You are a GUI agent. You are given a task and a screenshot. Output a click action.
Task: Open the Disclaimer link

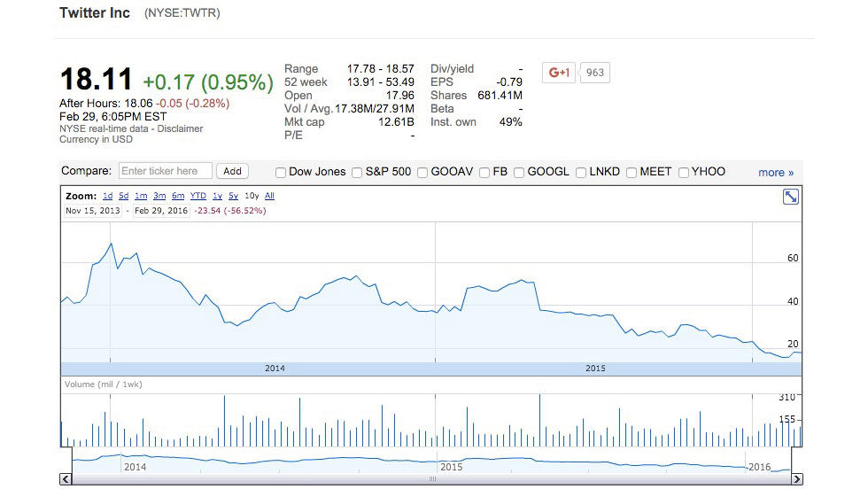tap(180, 128)
